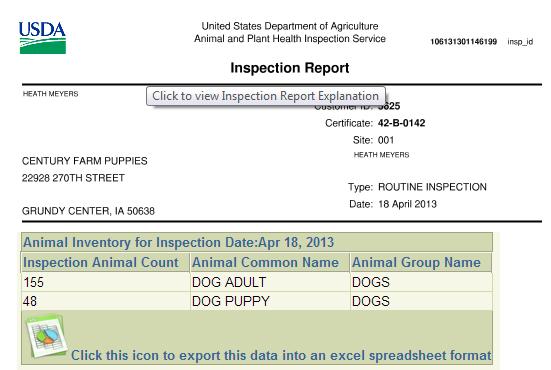Click the Inspection Report Explanation tooltip
The width and height of the screenshot is (551, 370).
click(266, 96)
